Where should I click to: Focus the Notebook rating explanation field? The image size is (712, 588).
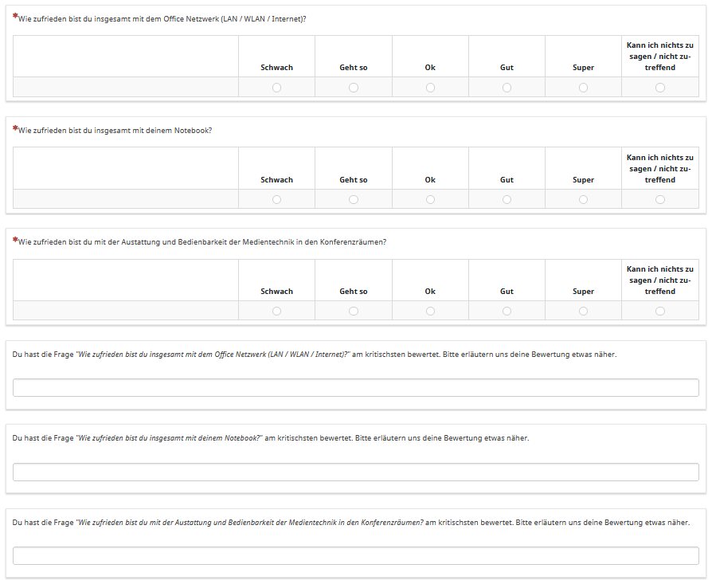pyautogui.click(x=355, y=472)
